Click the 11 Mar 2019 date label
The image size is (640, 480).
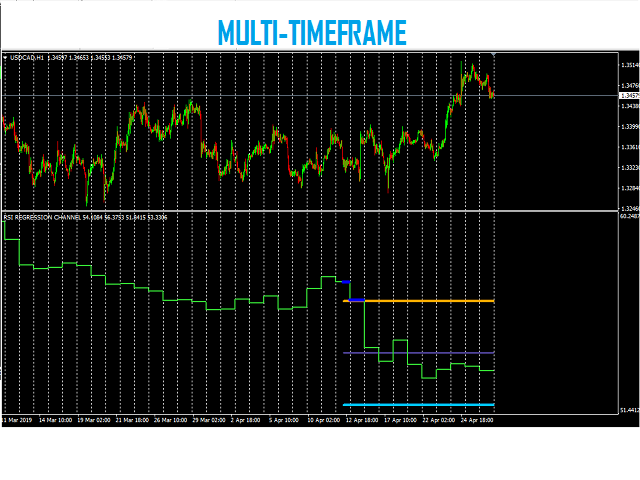click(x=20, y=421)
